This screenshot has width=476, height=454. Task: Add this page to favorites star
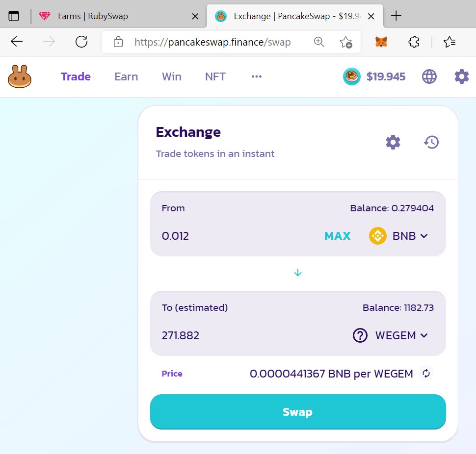[x=346, y=42]
